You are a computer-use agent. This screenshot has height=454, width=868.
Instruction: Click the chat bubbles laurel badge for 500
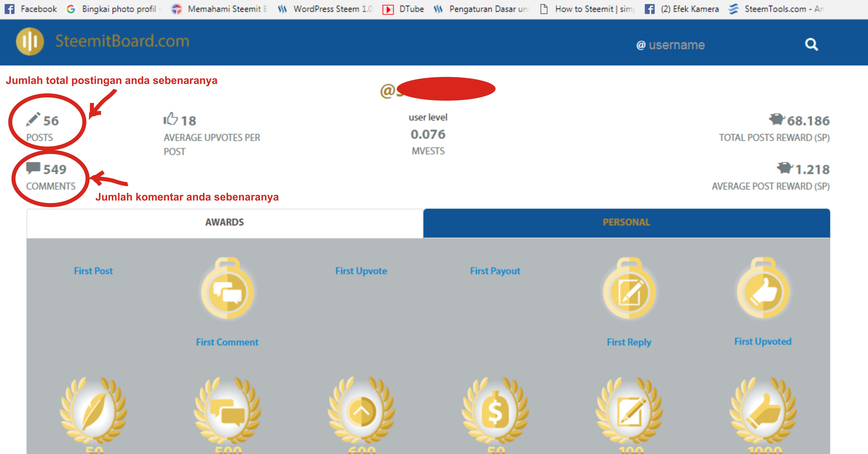(x=227, y=411)
